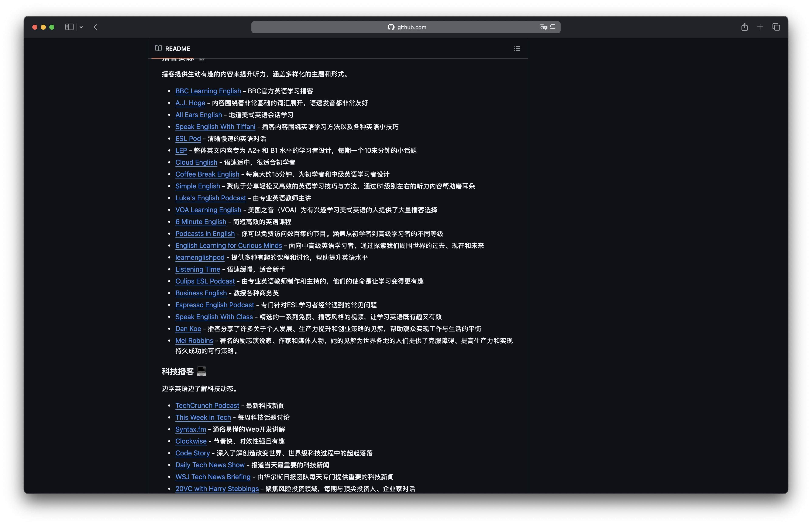Image resolution: width=812 pixels, height=525 pixels.
Task: Open the Culips ESL Podcast link
Action: 205,281
